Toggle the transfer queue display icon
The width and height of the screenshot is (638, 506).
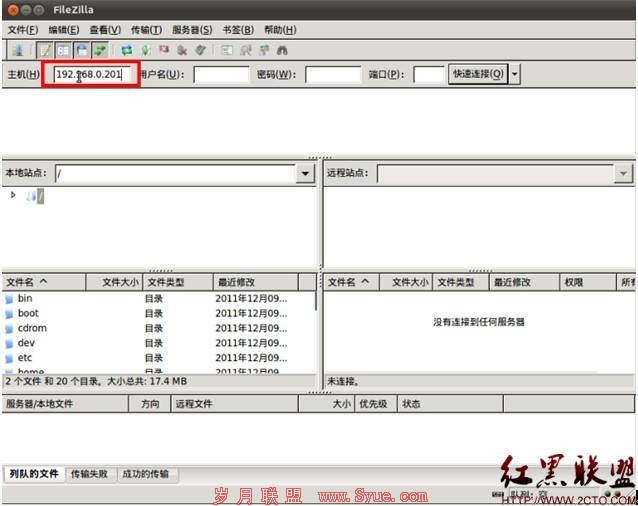[100, 50]
